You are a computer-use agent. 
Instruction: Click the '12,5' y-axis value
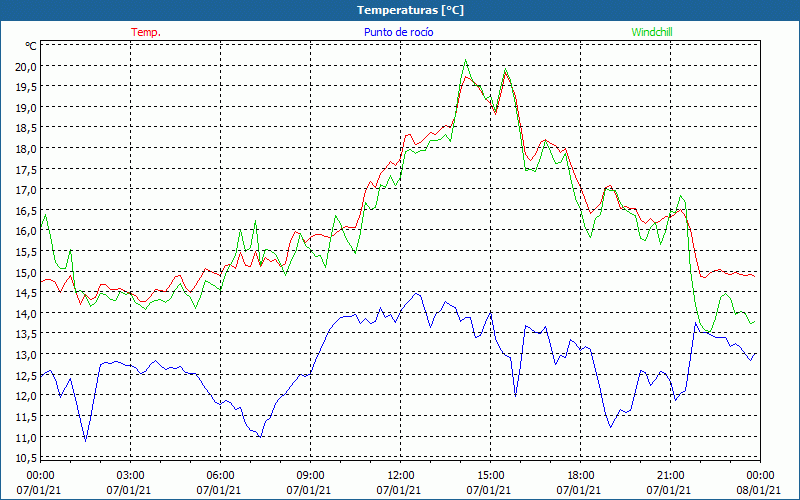coord(27,376)
